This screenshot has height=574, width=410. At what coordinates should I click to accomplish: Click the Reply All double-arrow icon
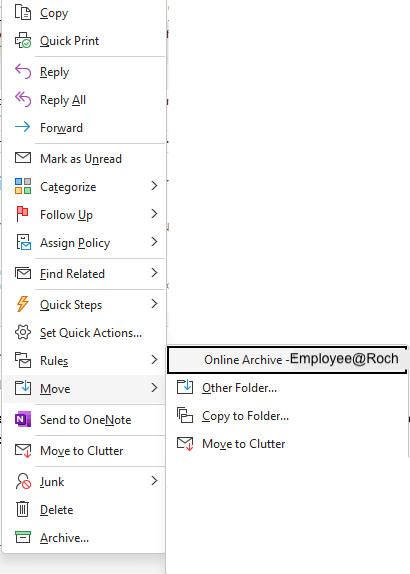[x=23, y=99]
